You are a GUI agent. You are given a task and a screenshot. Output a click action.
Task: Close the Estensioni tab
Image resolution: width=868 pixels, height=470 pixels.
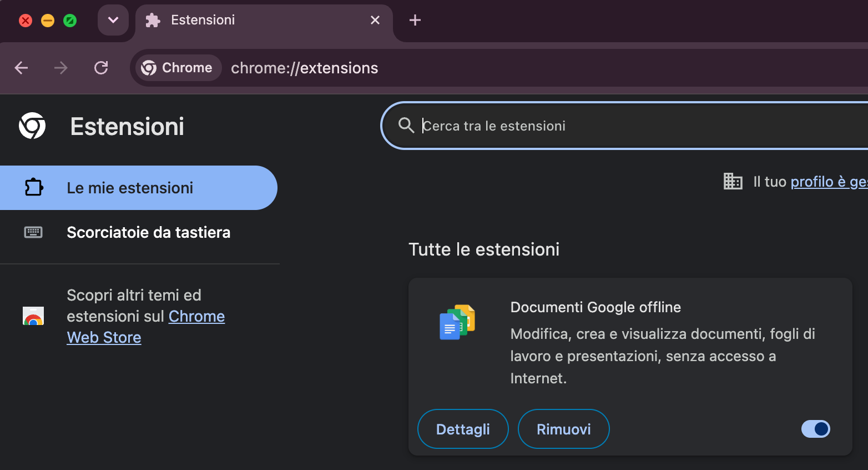tap(375, 20)
